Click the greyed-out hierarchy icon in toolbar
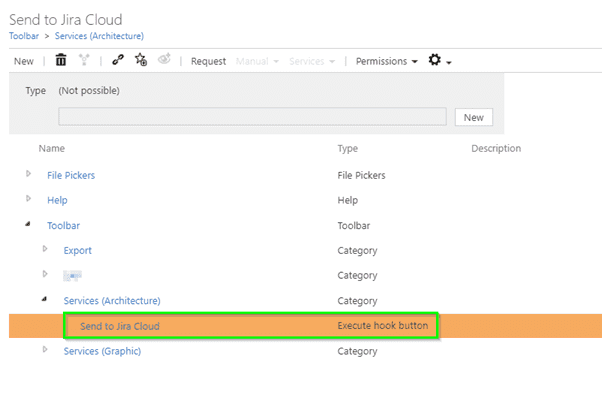Image resolution: width=602 pixels, height=395 pixels. click(x=84, y=60)
